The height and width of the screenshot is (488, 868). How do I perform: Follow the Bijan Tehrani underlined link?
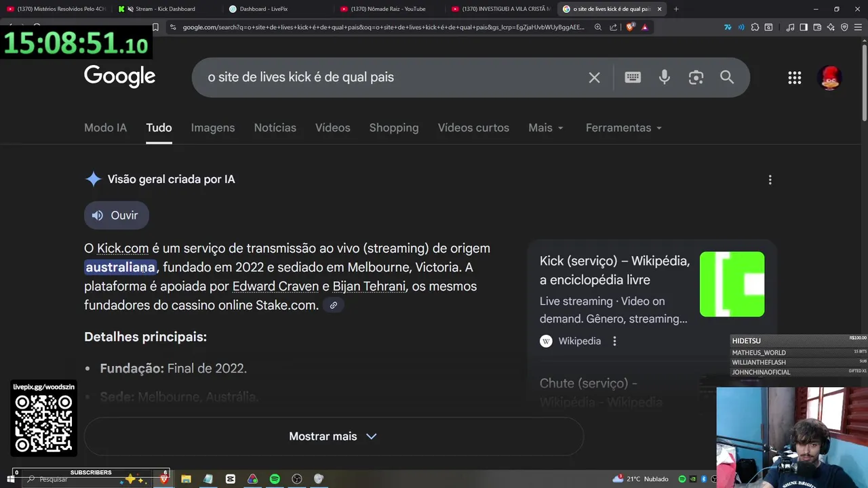(x=369, y=286)
